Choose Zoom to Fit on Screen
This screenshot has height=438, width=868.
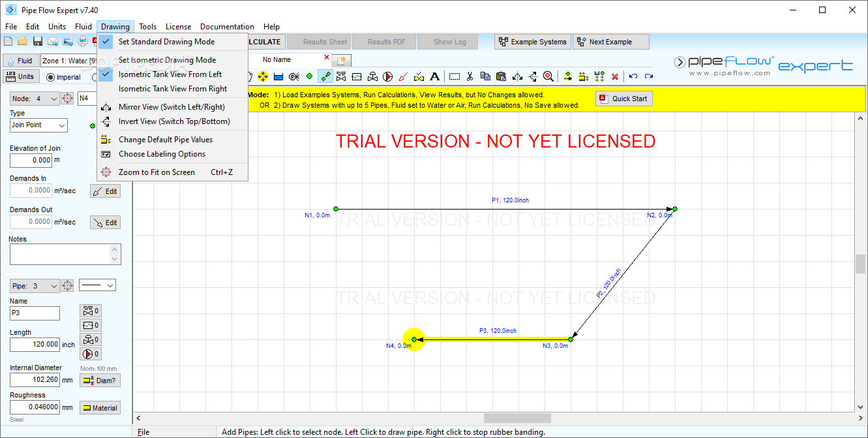[x=172, y=172]
